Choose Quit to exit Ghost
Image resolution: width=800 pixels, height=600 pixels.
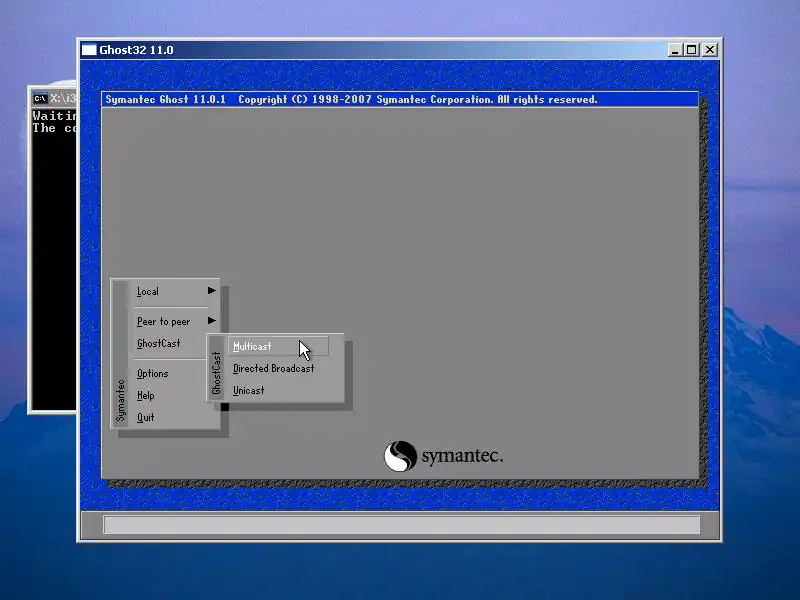[x=145, y=417]
